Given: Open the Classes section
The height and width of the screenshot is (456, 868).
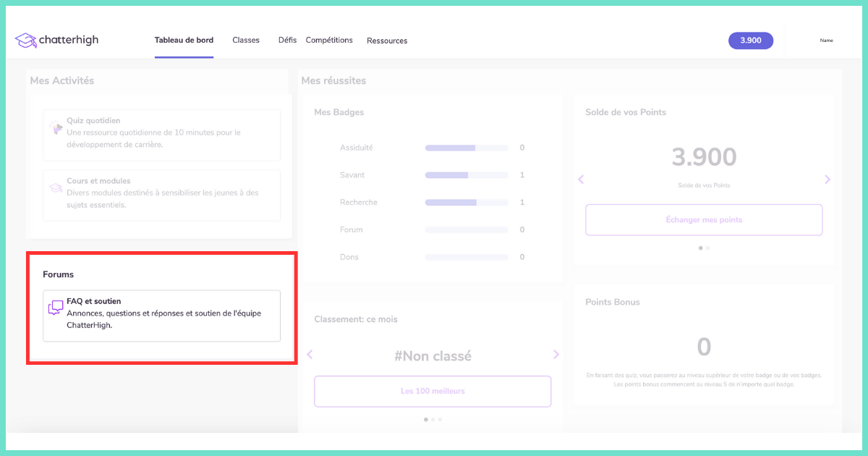Looking at the screenshot, I should pyautogui.click(x=246, y=40).
